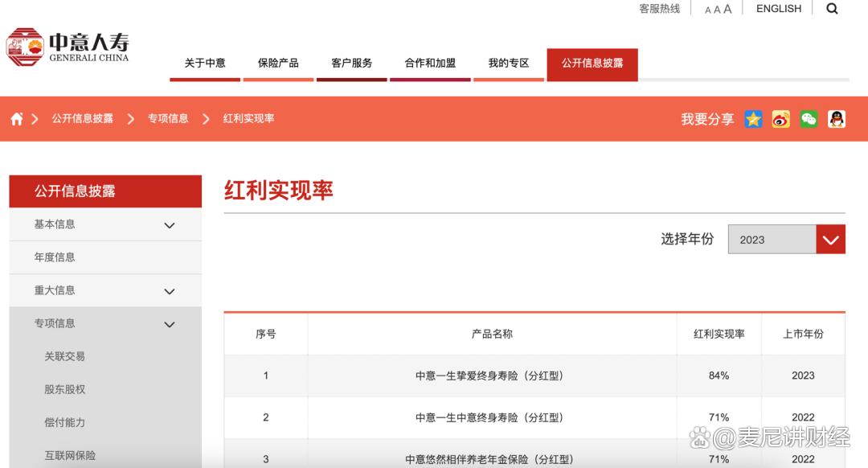The height and width of the screenshot is (468, 868).
Task: Open 客户服务 navigation tab
Action: point(351,64)
